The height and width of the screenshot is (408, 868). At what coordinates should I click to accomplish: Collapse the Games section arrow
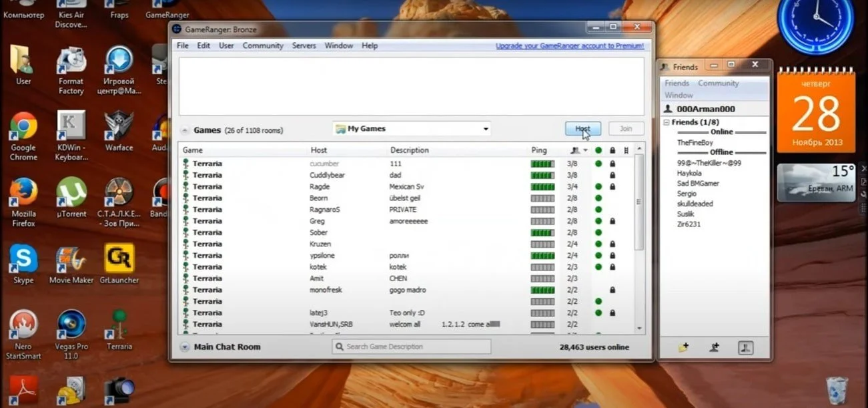click(x=185, y=130)
